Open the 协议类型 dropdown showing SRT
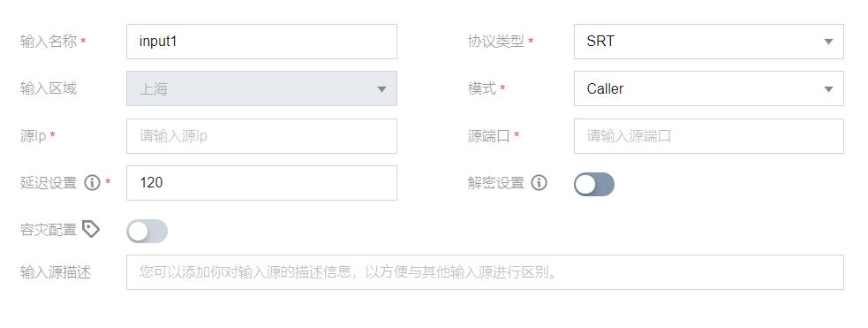The image size is (868, 328). point(708,42)
